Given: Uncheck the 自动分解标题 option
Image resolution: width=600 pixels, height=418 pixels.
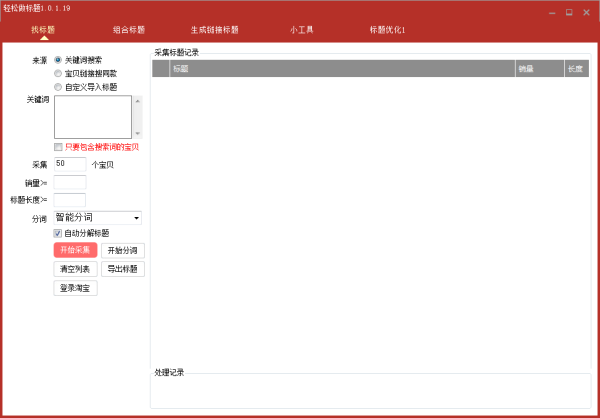Looking at the screenshot, I should coord(59,233).
